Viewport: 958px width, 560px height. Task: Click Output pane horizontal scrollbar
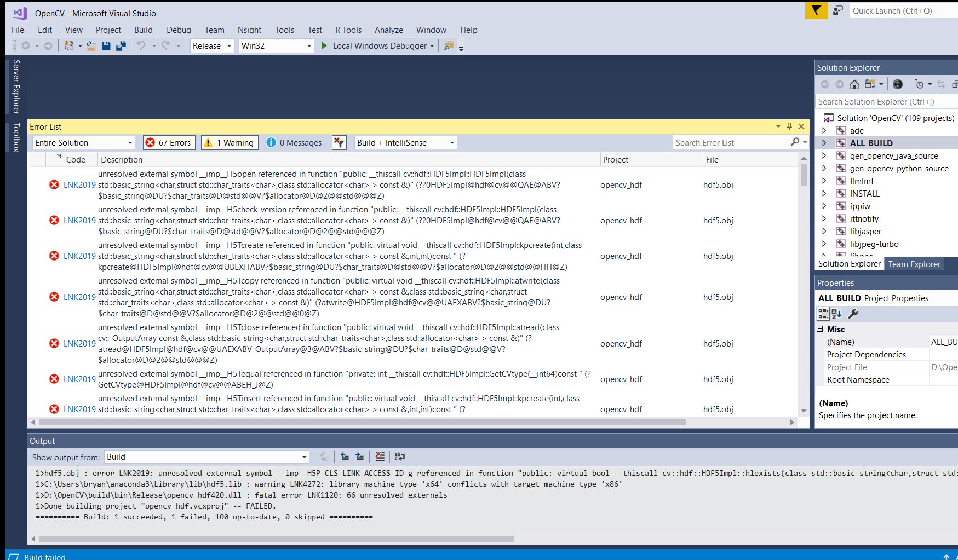pos(276,539)
